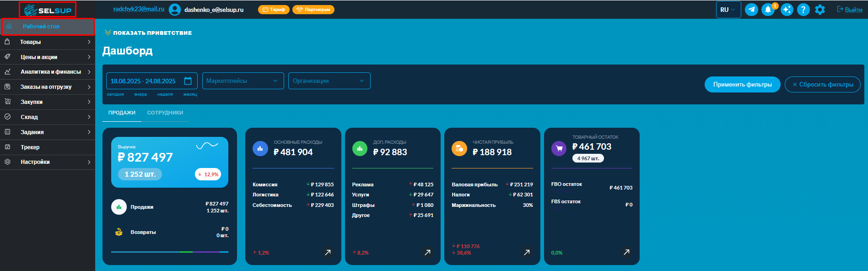Open Трекер in the sidebar
Image resolution: width=868 pixels, height=271 pixels.
pos(30,147)
